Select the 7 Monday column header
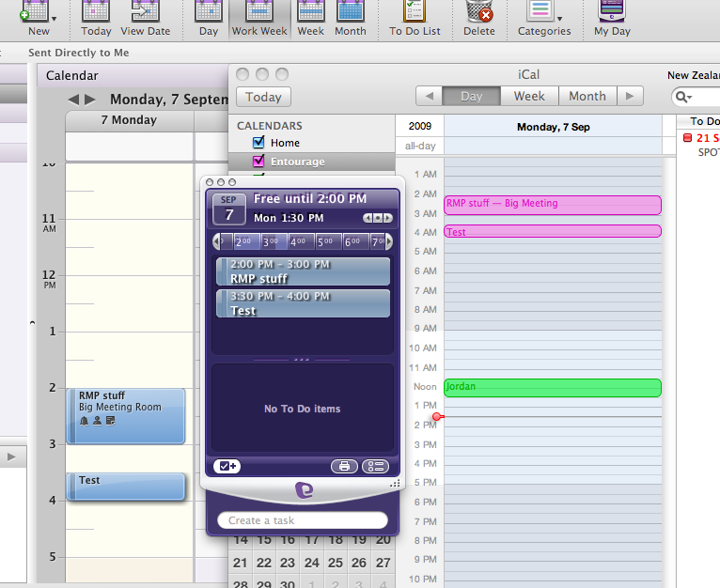Image resolution: width=720 pixels, height=588 pixels. tap(129, 120)
